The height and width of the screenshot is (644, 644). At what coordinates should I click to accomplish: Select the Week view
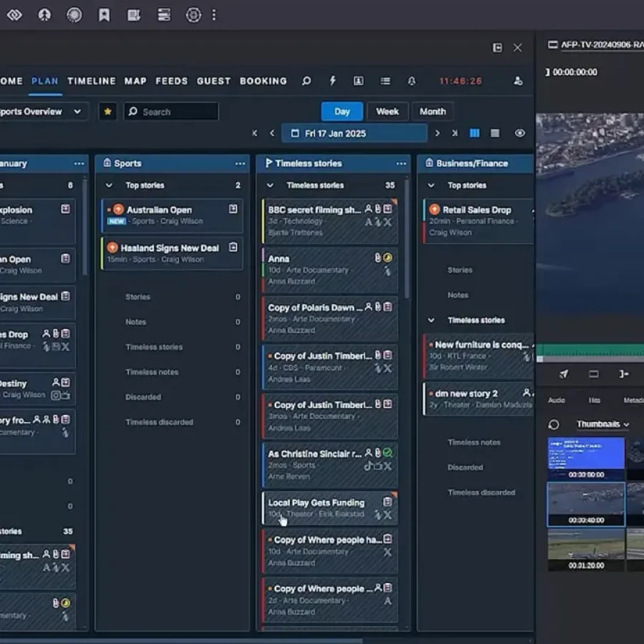[x=387, y=112]
